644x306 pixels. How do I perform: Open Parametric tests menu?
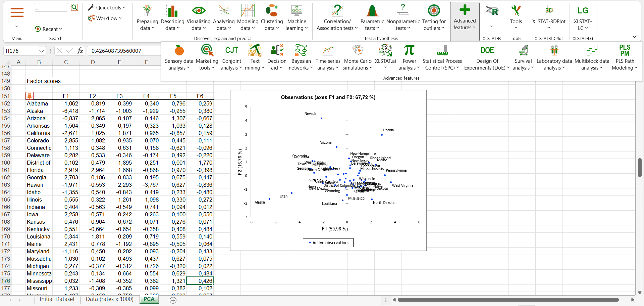[372, 18]
